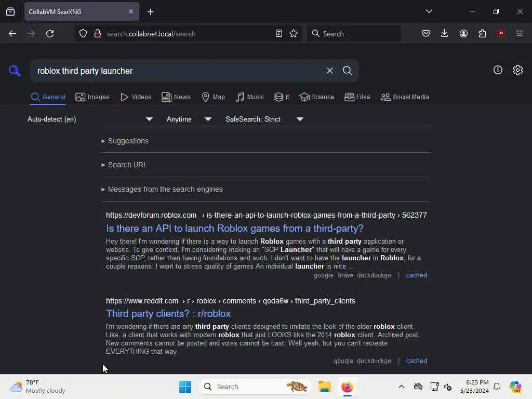This screenshot has height=399, width=532.
Task: Switch to the IT category tab
Action: click(x=281, y=97)
